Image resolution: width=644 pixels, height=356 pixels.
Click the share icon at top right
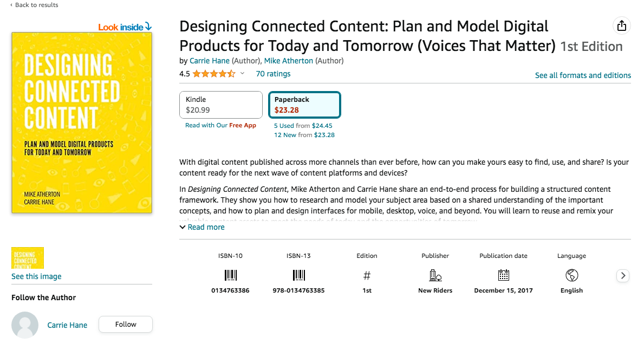pyautogui.click(x=621, y=25)
